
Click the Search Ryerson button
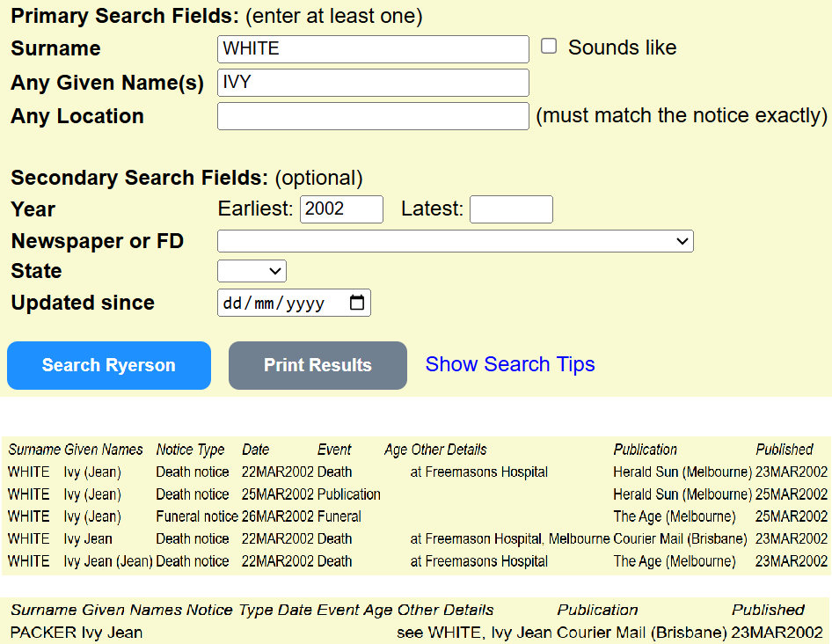coord(109,365)
